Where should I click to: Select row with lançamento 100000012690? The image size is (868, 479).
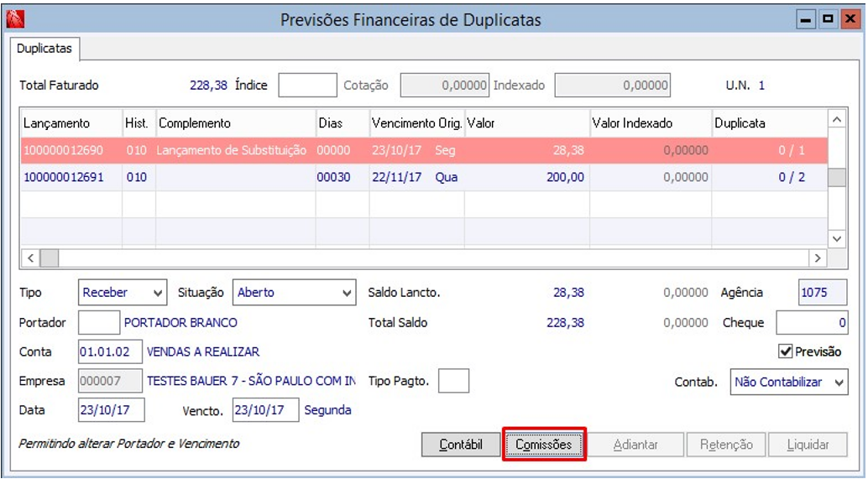point(424,150)
